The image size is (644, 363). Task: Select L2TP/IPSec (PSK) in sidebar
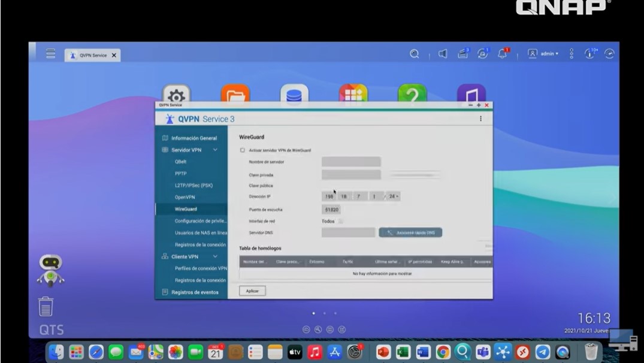tap(193, 185)
